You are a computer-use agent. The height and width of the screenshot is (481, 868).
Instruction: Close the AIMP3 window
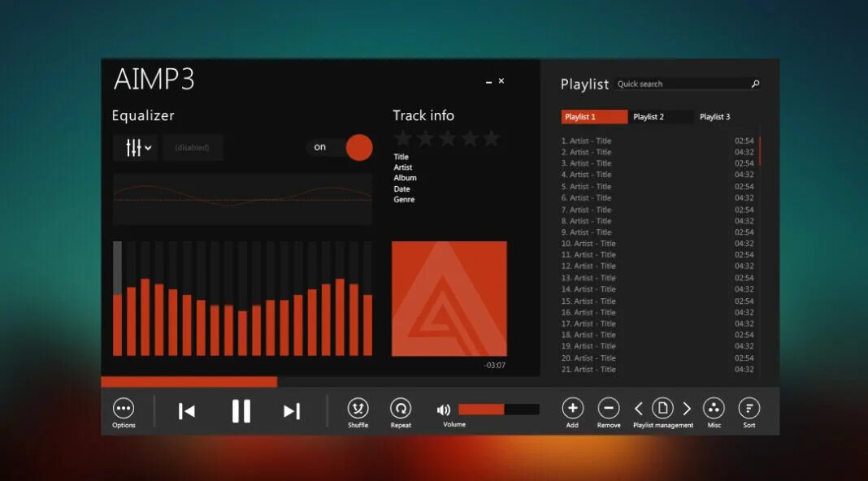coord(501,80)
